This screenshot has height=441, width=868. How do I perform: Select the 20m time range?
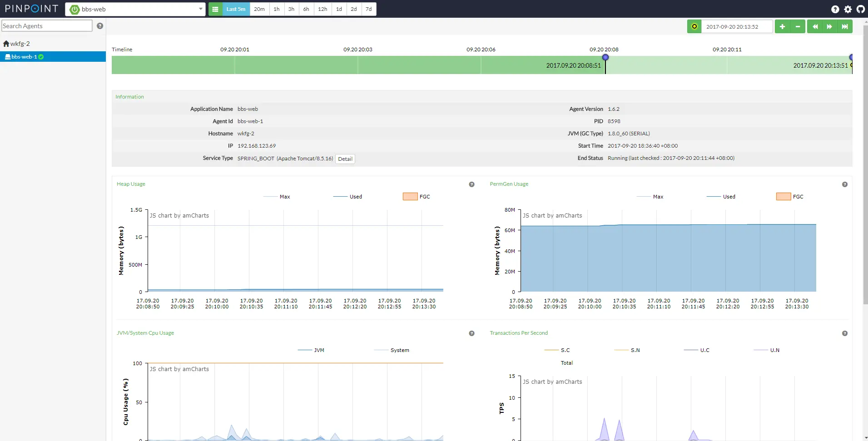click(259, 9)
